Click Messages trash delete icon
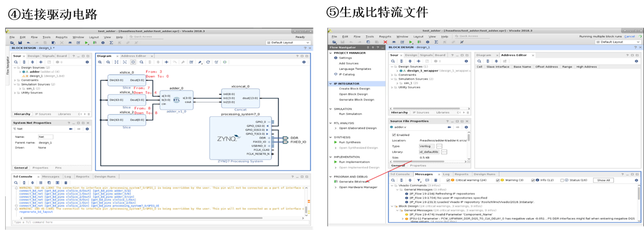 pyautogui.click(x=436, y=180)
